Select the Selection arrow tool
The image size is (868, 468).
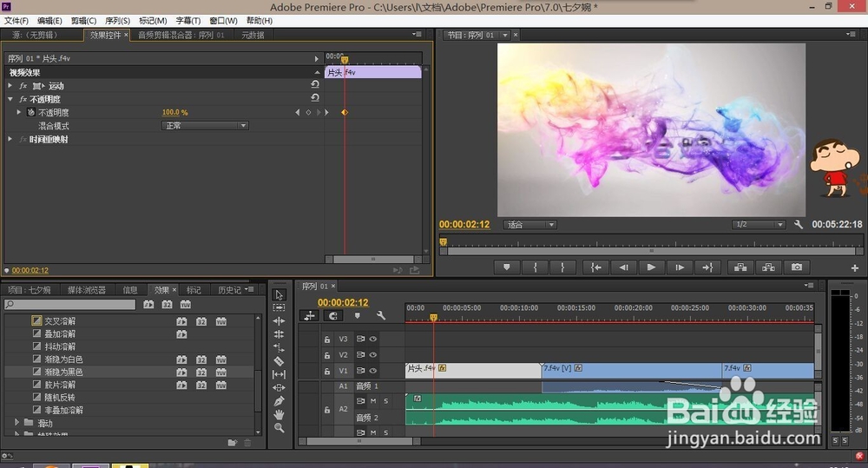point(279,294)
